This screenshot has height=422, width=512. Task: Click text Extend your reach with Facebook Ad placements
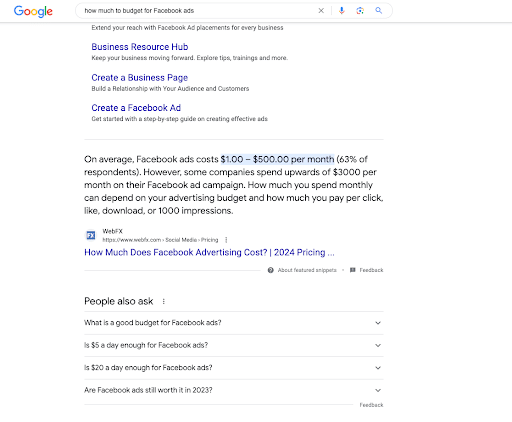click(x=187, y=28)
